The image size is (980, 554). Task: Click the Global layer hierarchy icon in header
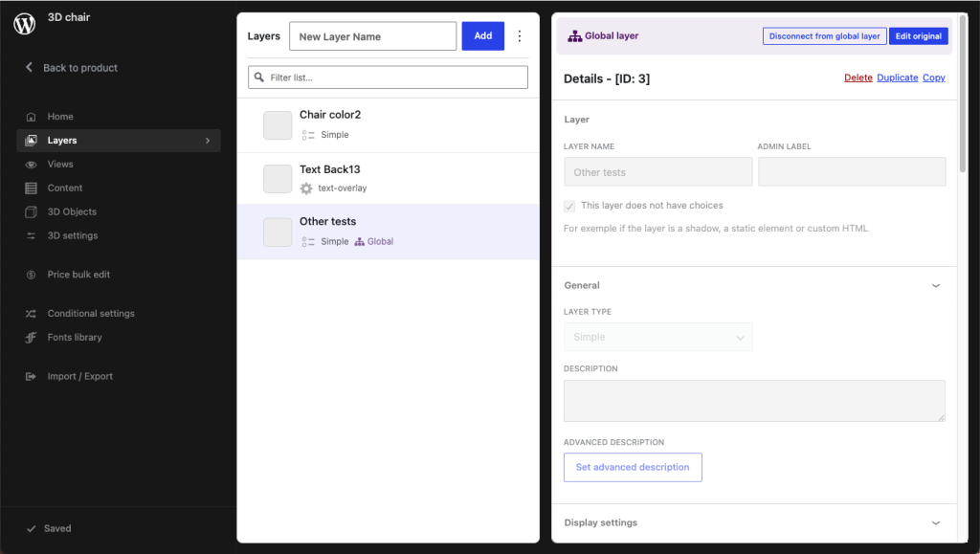[x=574, y=36]
